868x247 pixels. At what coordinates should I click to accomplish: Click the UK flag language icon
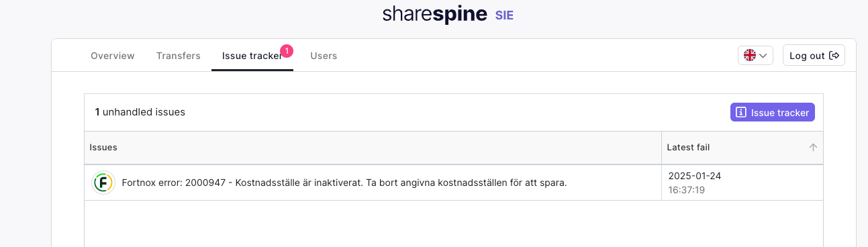[750, 56]
